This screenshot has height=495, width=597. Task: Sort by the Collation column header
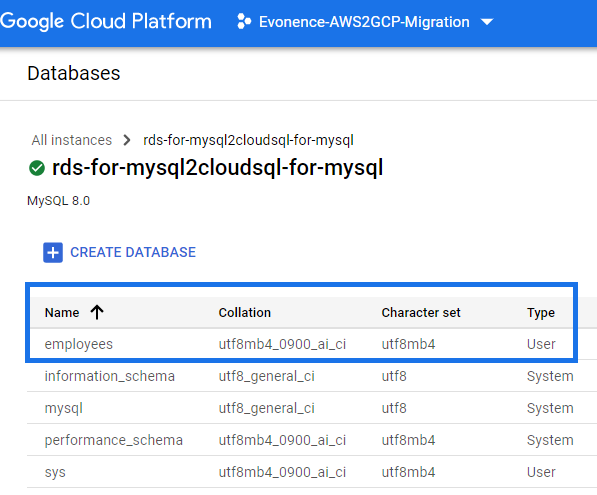(x=244, y=312)
